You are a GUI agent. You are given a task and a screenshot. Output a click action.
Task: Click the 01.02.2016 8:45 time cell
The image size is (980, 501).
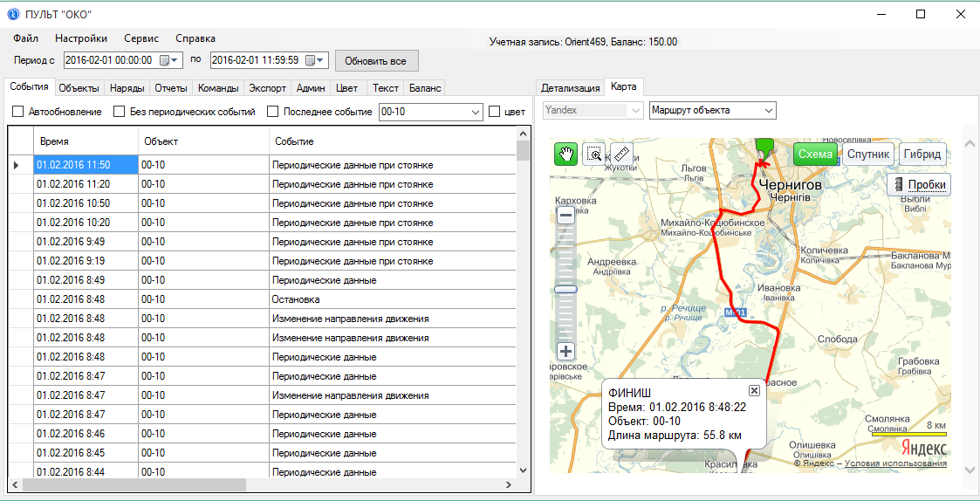tap(86, 453)
